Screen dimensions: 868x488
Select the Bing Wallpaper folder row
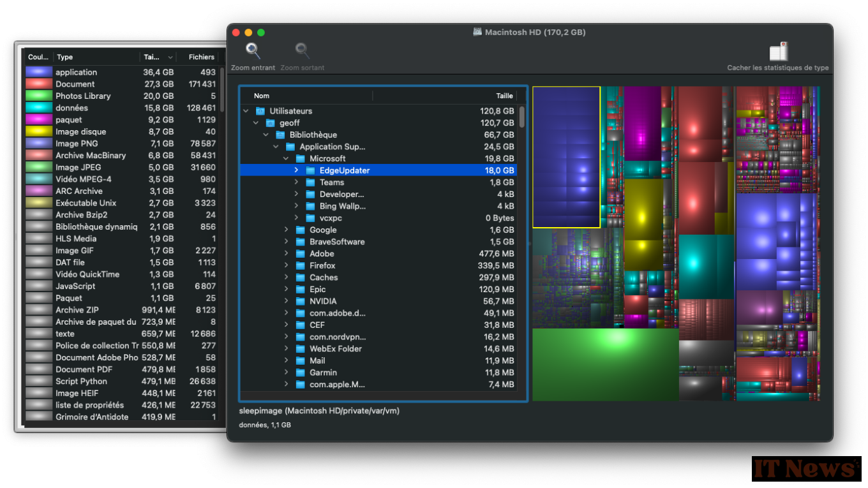click(378, 206)
